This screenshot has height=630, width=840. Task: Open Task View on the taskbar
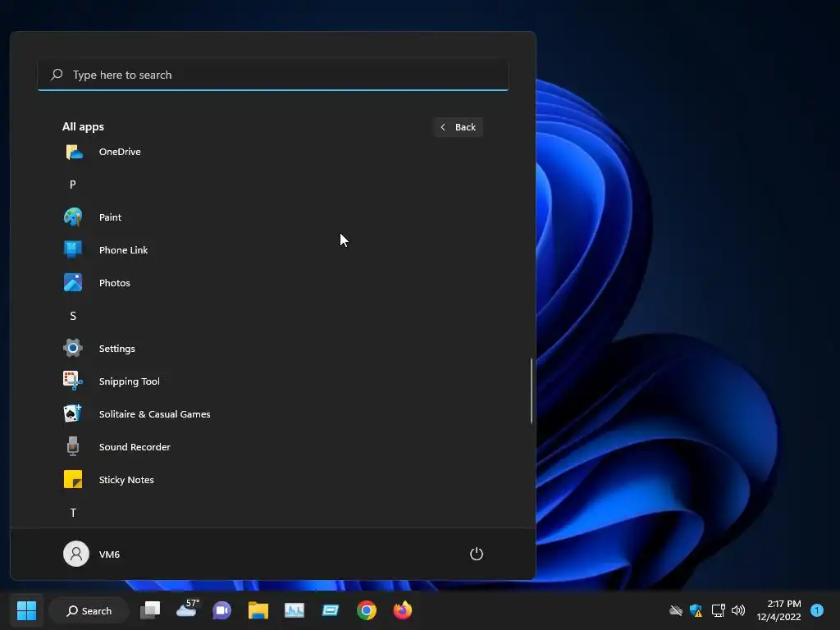point(150,610)
